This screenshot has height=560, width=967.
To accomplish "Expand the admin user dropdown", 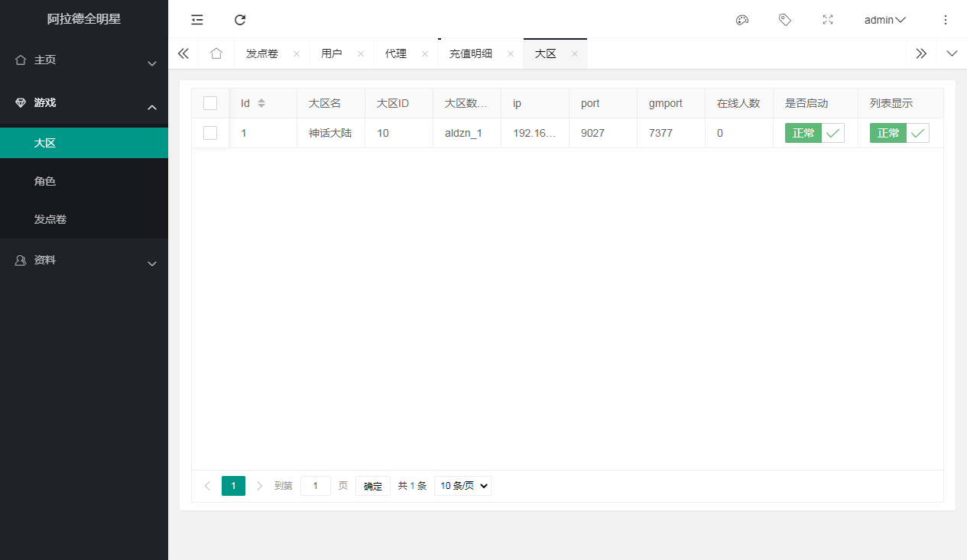I will pyautogui.click(x=884, y=20).
